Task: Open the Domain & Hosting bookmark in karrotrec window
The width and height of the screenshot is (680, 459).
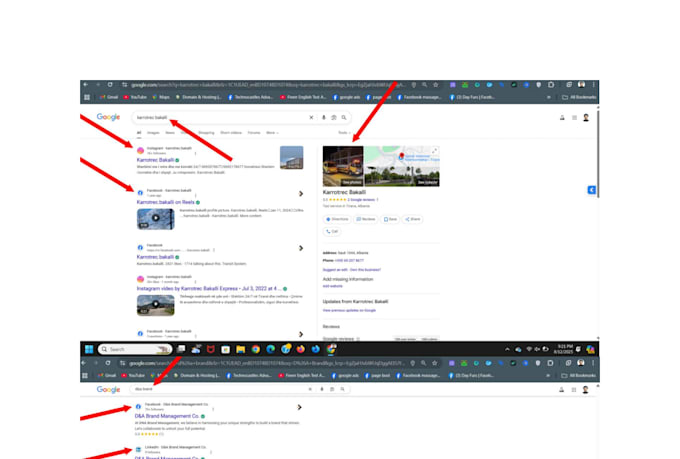Action: 199,97
